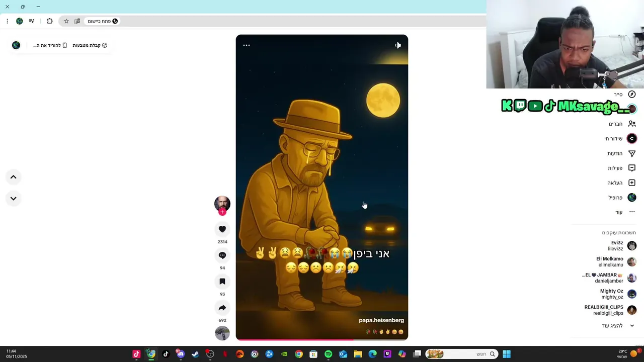Open the video author's avatar
Screen dimensions: 644x362
click(222, 204)
